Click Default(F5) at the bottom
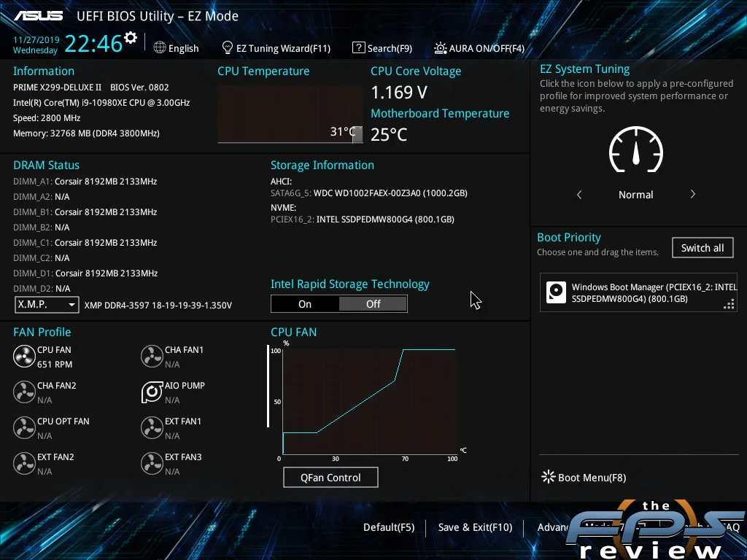This screenshot has width=747, height=560. pyautogui.click(x=389, y=527)
